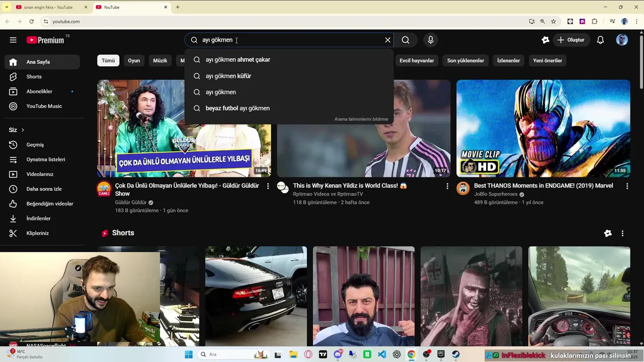Viewport: 644px width, 362px height.
Task: Open Chrome from the taskbar
Action: click(x=411, y=354)
